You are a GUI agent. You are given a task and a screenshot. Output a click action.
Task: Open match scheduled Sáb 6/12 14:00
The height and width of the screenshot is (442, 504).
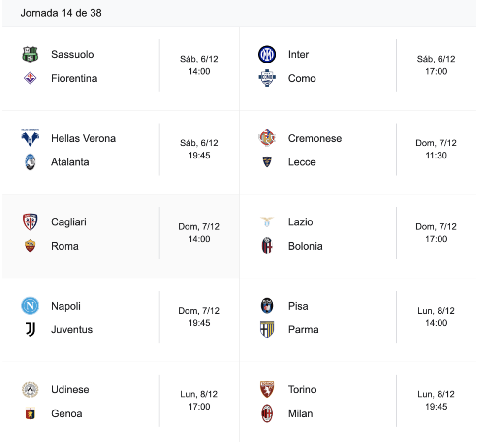(x=199, y=65)
